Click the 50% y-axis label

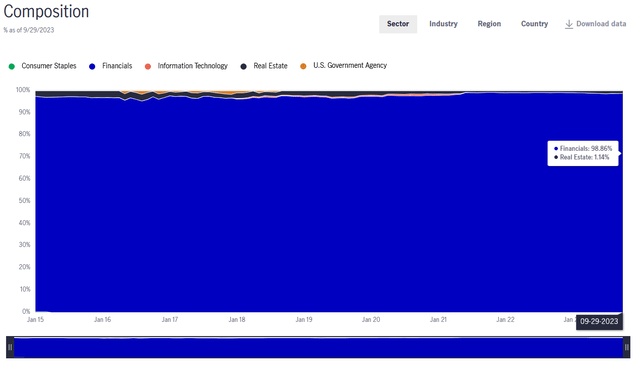pyautogui.click(x=24, y=200)
